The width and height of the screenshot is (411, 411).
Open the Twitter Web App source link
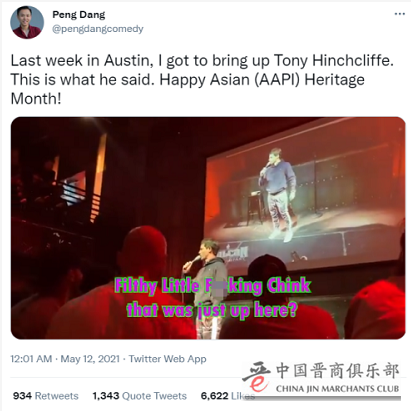167,359
